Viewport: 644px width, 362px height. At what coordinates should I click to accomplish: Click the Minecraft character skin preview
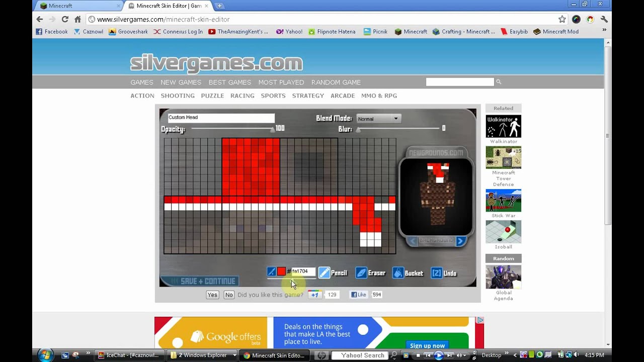(x=437, y=195)
